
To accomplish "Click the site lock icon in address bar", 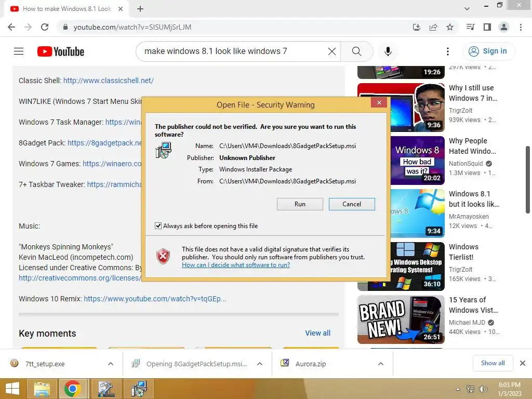I will (65, 27).
